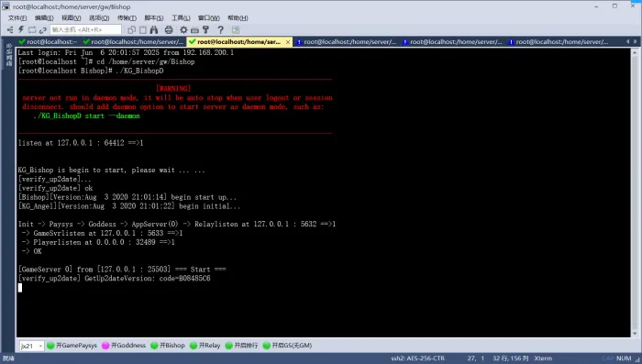Open the vertical Session Manager side tab
642x364 pixels.
[8, 55]
